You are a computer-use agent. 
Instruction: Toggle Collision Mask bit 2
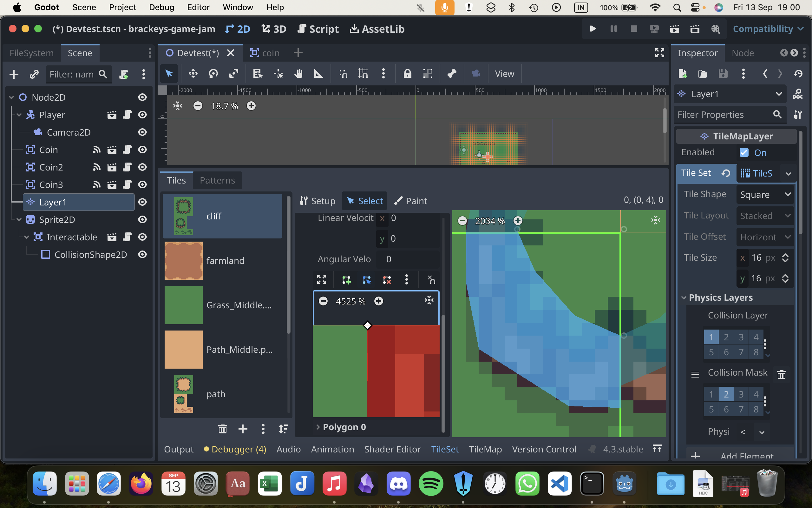pyautogui.click(x=726, y=394)
